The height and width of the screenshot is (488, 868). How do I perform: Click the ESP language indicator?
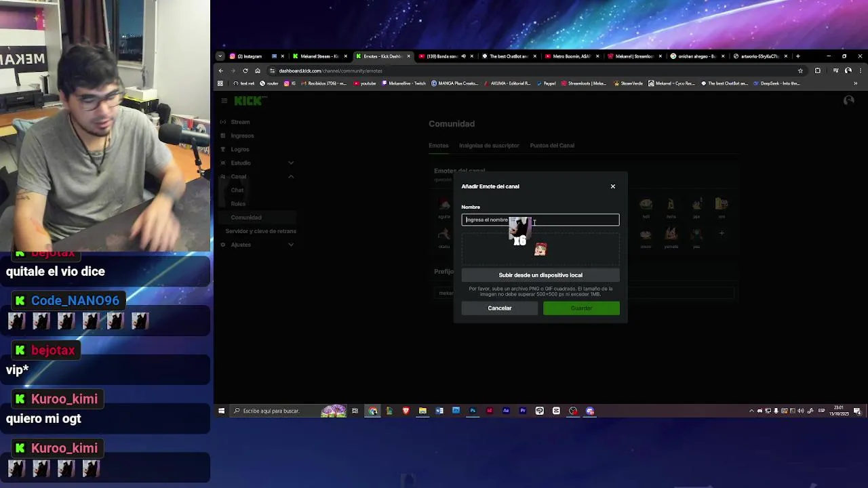822,411
